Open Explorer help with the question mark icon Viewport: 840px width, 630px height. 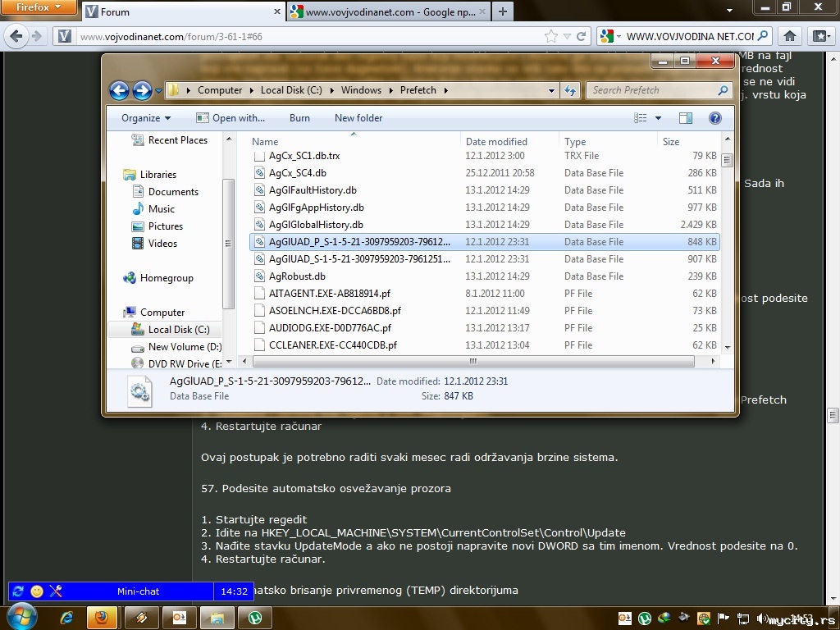pyautogui.click(x=714, y=118)
